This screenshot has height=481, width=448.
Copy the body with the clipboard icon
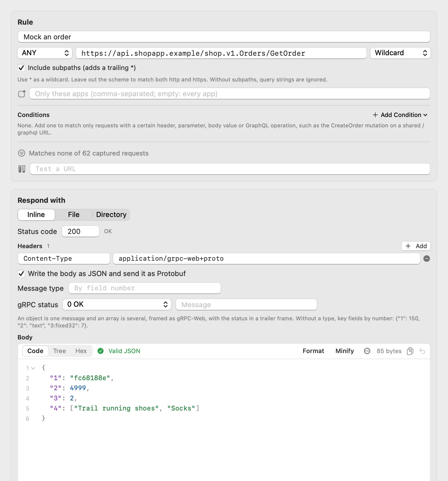(x=410, y=351)
